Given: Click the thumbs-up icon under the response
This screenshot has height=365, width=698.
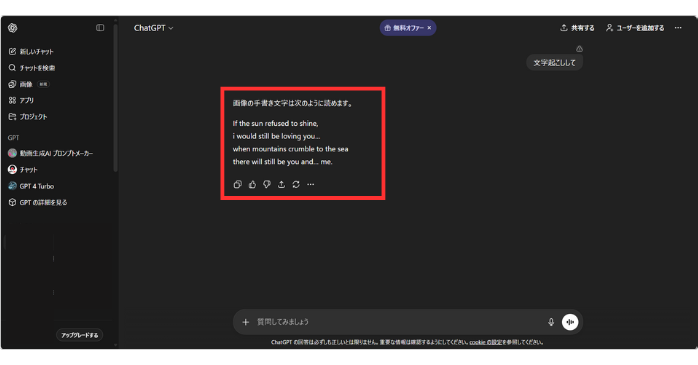Looking at the screenshot, I should [252, 184].
